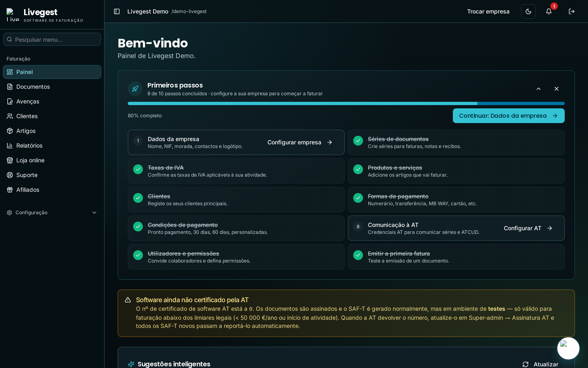Click the Artigos box icon
The height and width of the screenshot is (368, 588).
(10, 131)
